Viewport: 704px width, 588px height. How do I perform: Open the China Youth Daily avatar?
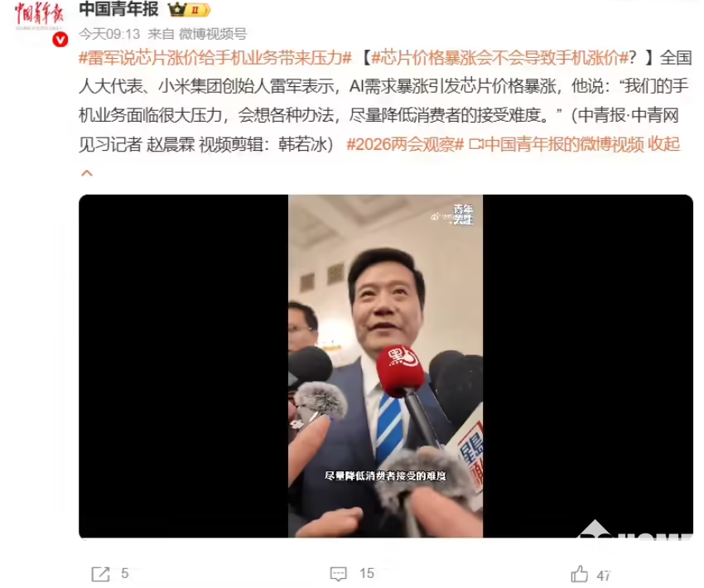39,20
